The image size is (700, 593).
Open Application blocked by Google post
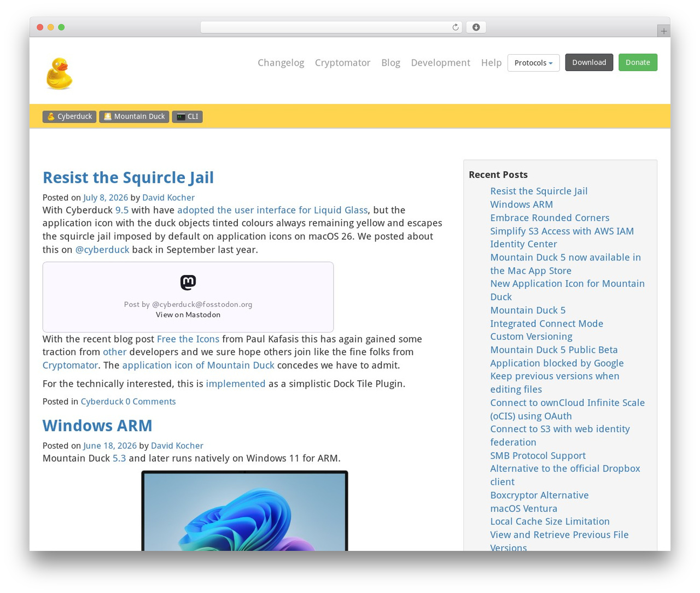point(557,363)
